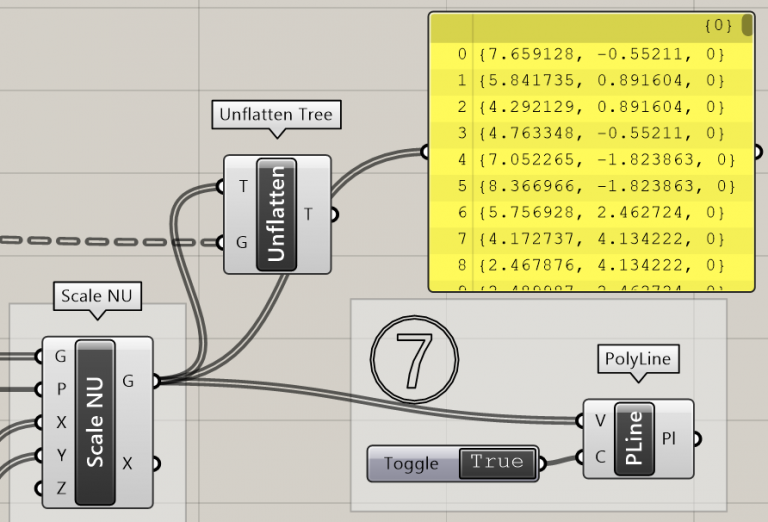This screenshot has height=522, width=768.
Task: Click the P input of Scale NU
Action: pyautogui.click(x=61, y=389)
